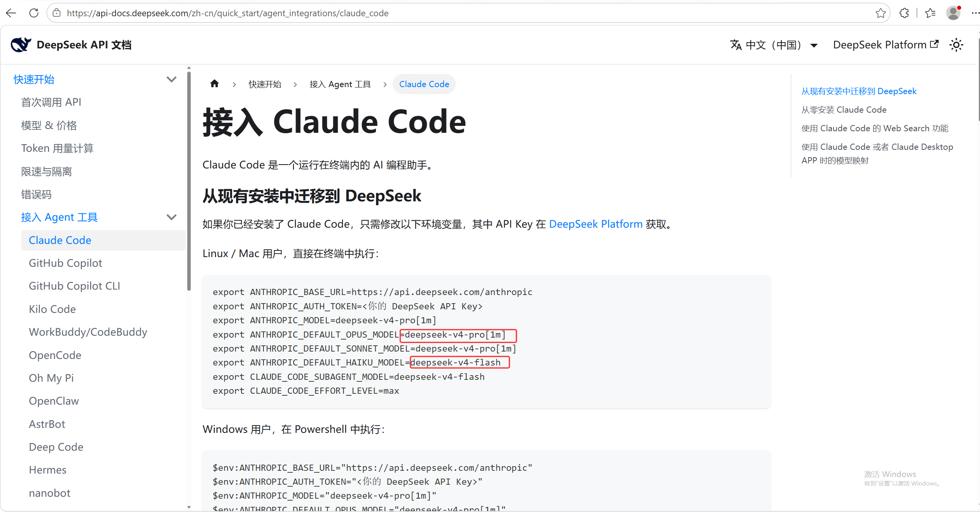Screen dimensions: 980x513
Task: Go to home via breadcrumb house icon
Action: [214, 84]
